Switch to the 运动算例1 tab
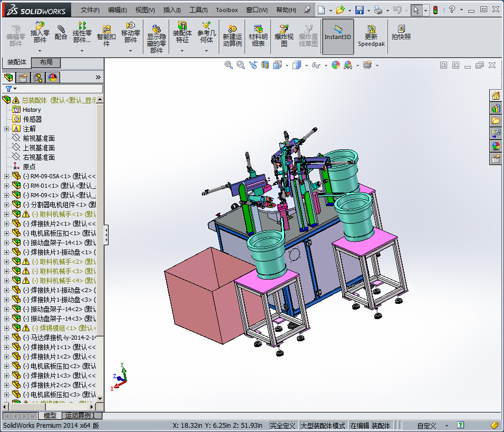 tap(80, 416)
